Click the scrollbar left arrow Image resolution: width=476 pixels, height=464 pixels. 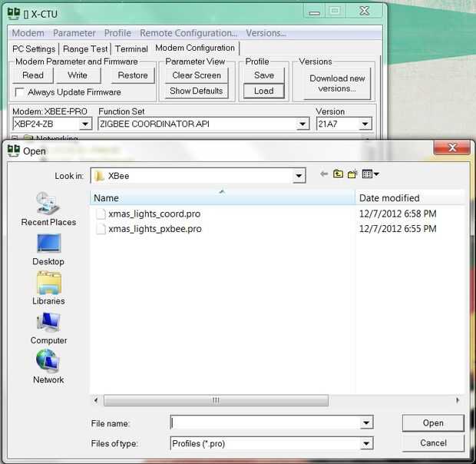(x=96, y=400)
